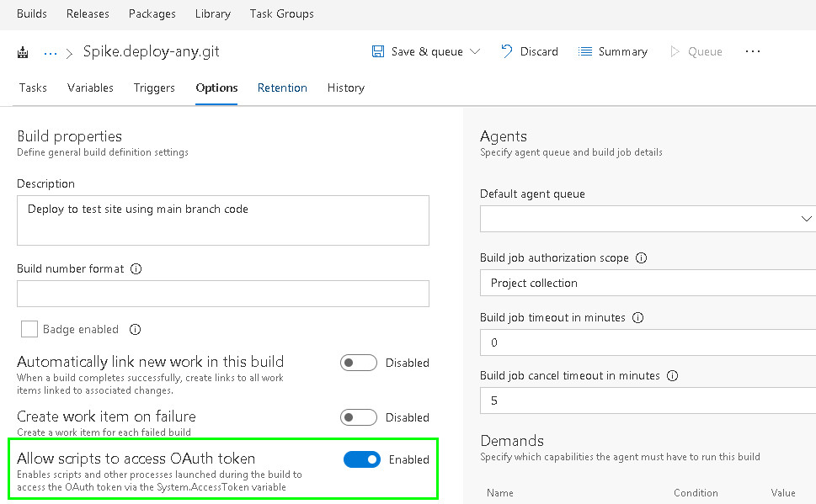Disable Allow scripts to access OAuth token
The image size is (816, 504).
[x=362, y=459]
